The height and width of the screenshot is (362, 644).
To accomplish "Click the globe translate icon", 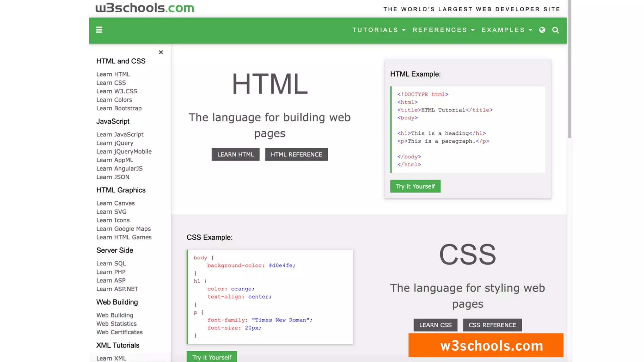I will (x=542, y=30).
